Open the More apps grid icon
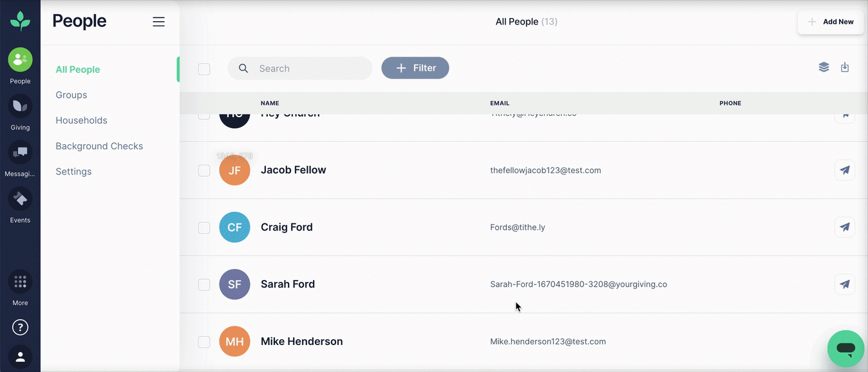 20,282
